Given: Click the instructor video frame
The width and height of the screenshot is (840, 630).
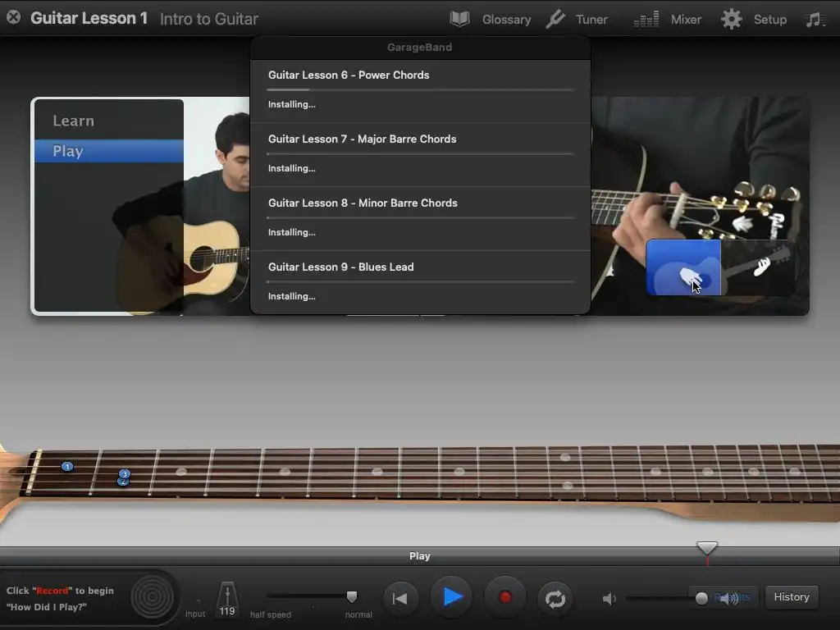Looking at the screenshot, I should pos(217,206).
